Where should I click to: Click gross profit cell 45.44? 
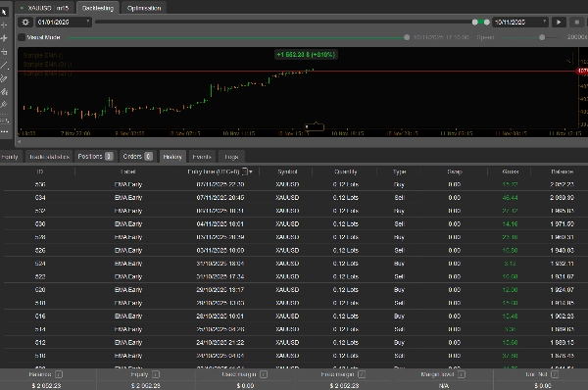pos(510,198)
